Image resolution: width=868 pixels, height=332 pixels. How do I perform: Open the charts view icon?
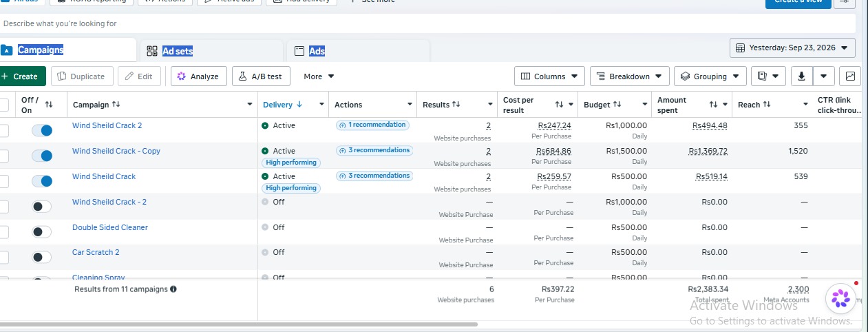click(x=851, y=76)
